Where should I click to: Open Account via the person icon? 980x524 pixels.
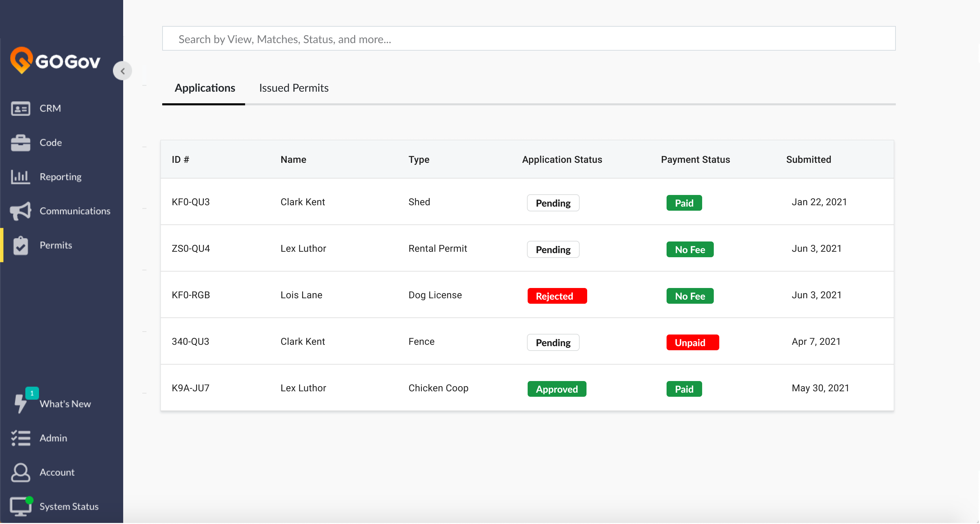20,472
